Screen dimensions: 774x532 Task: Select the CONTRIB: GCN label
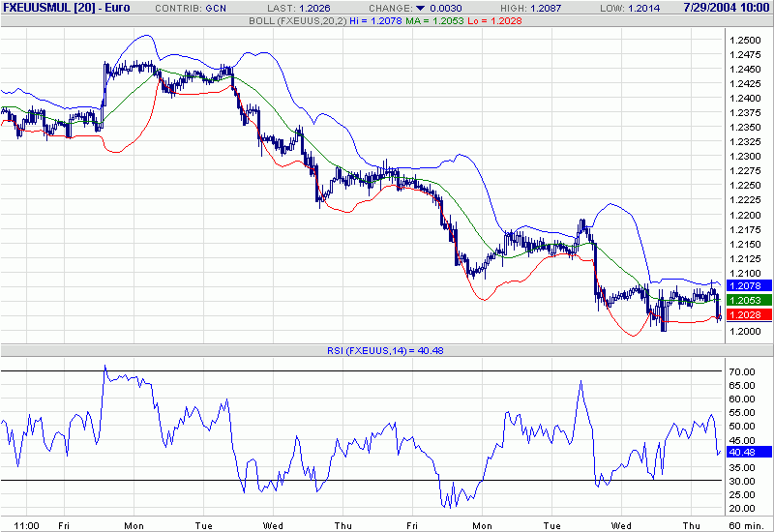click(x=191, y=9)
